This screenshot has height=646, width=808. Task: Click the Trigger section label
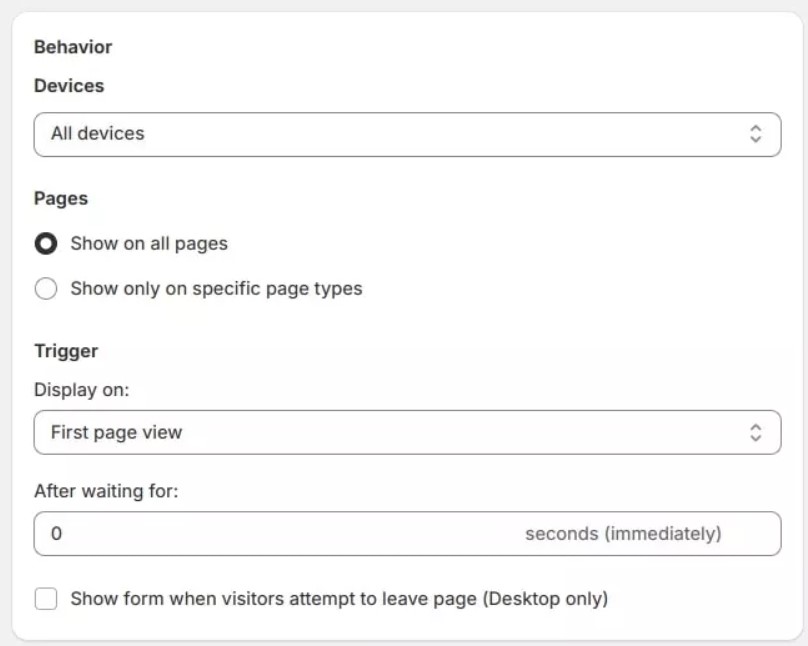(x=64, y=351)
